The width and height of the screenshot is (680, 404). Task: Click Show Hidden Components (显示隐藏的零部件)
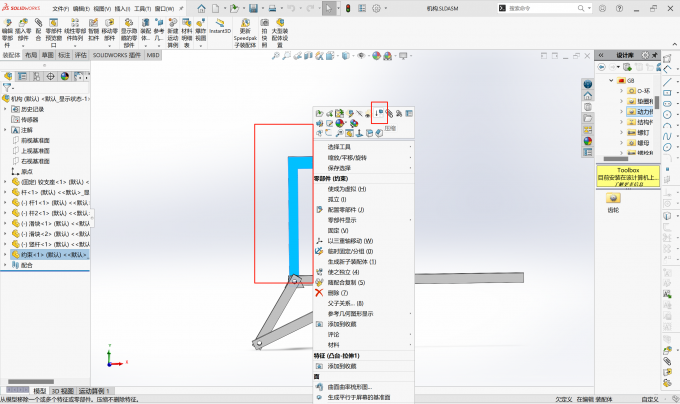point(129,23)
